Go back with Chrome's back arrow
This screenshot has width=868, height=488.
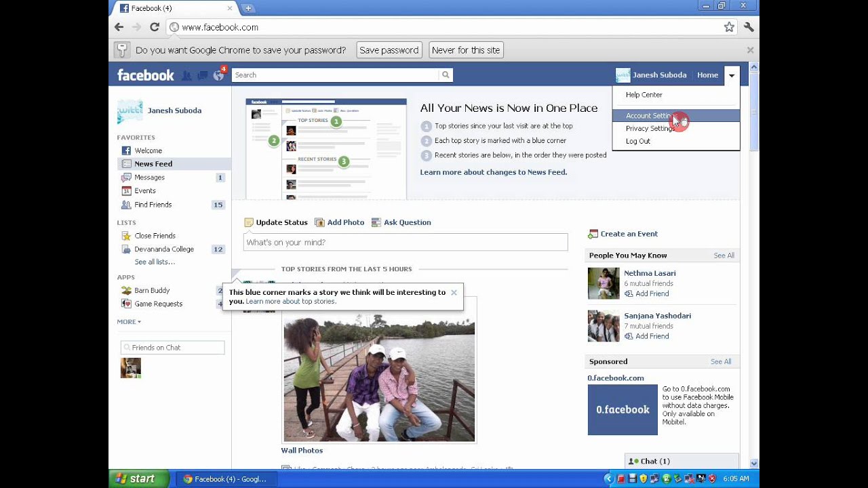(119, 27)
